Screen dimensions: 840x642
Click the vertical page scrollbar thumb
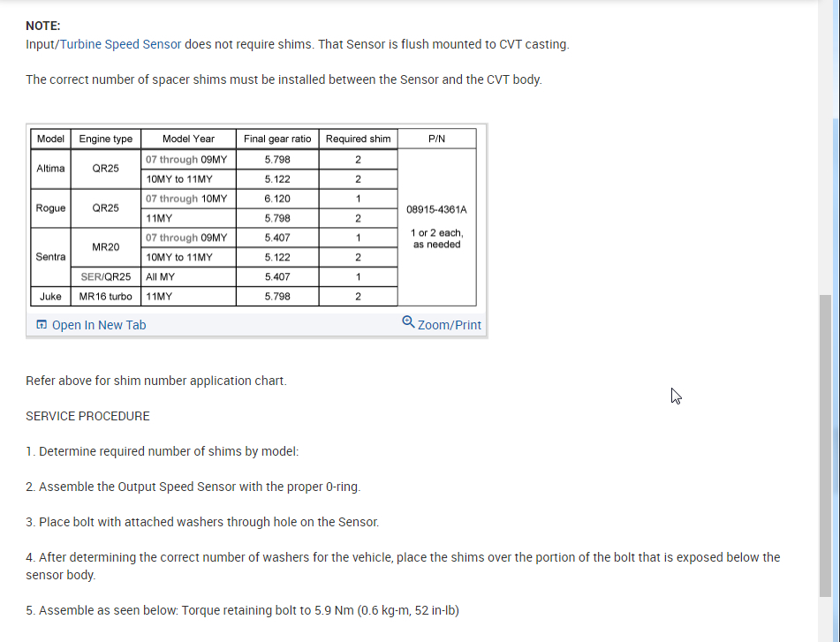click(825, 445)
